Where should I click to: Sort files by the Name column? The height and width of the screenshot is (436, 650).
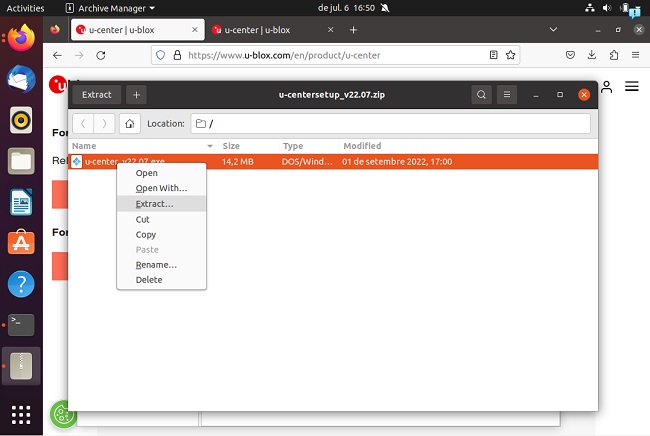point(84,146)
